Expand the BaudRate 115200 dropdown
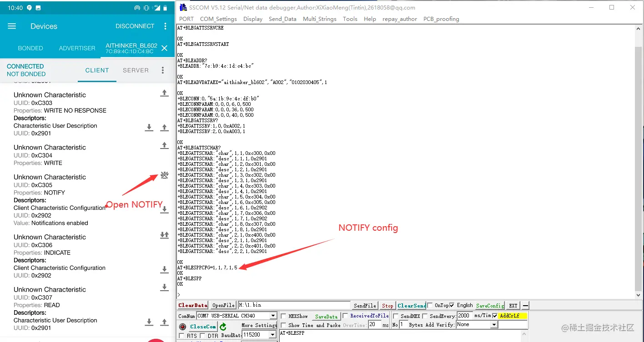Screen dimensions: 644x342 pyautogui.click(x=273, y=335)
